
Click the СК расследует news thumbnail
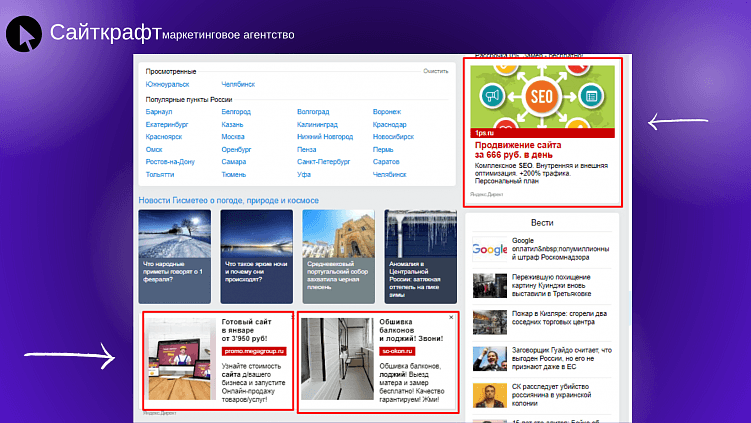click(x=489, y=395)
